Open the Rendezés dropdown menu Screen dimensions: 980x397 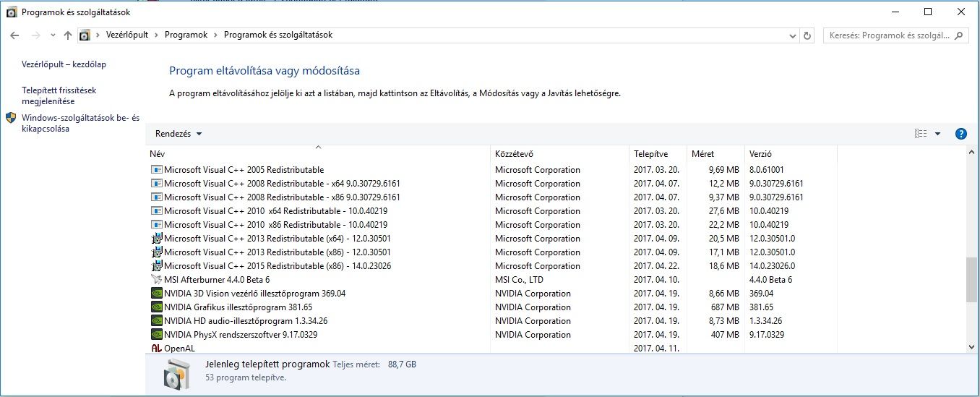coord(179,134)
